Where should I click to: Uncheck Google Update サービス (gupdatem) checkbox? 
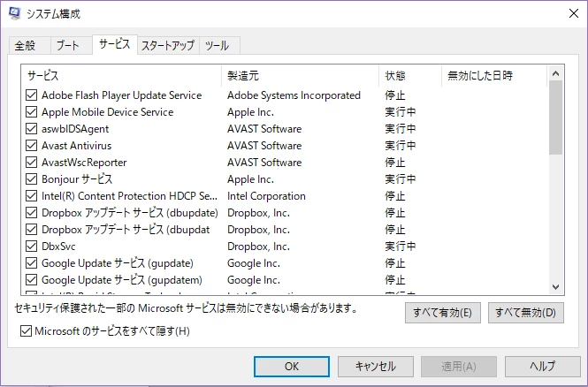pyautogui.click(x=31, y=280)
